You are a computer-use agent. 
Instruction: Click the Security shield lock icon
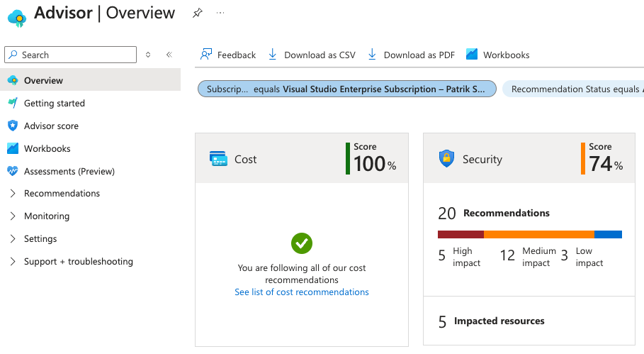446,159
